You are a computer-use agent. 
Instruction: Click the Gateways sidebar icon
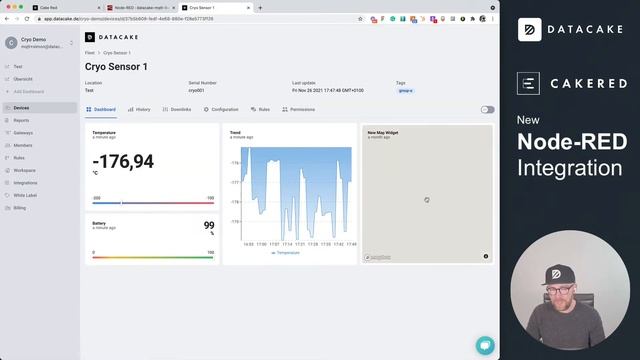click(7, 133)
